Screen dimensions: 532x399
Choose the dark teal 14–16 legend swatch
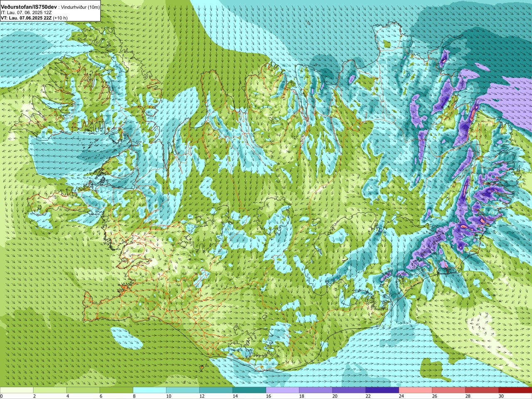(249, 390)
